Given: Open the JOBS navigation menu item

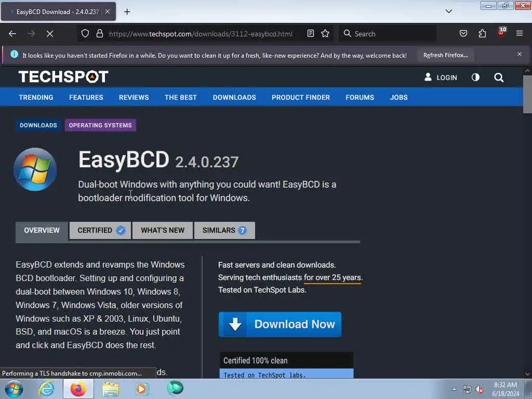Looking at the screenshot, I should [x=398, y=97].
